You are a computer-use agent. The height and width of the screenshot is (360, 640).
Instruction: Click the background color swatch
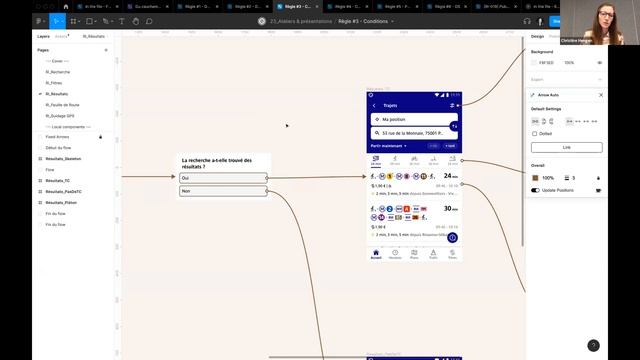coord(534,63)
